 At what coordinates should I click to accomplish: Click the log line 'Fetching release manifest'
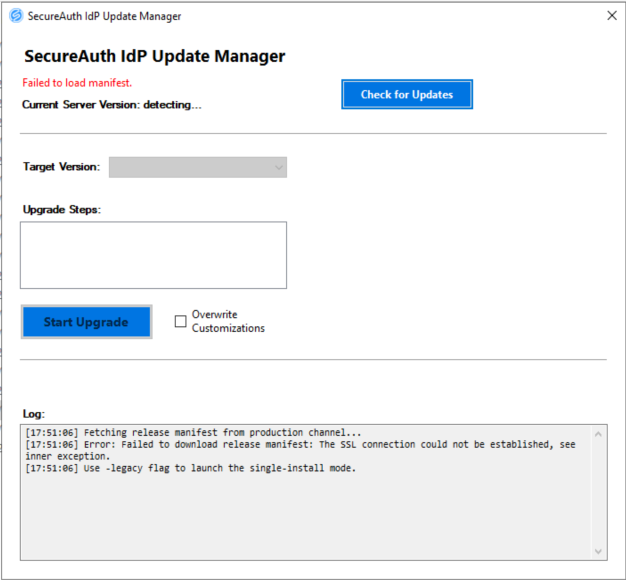[x=193, y=432]
